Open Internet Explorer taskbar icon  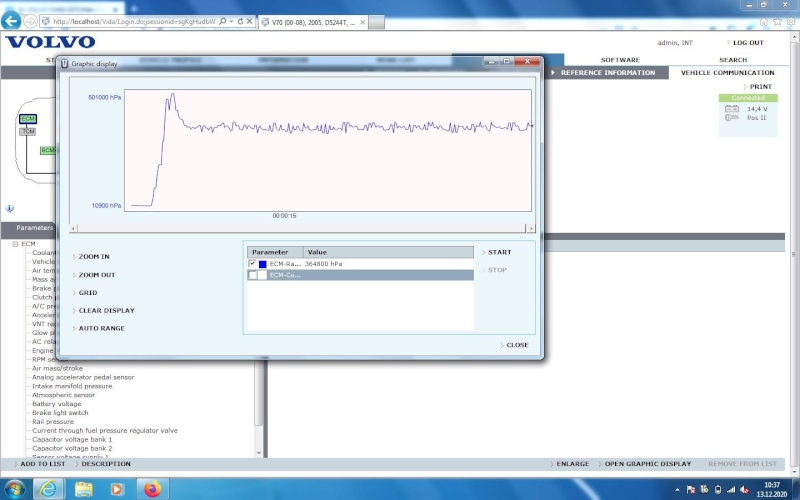click(47, 489)
